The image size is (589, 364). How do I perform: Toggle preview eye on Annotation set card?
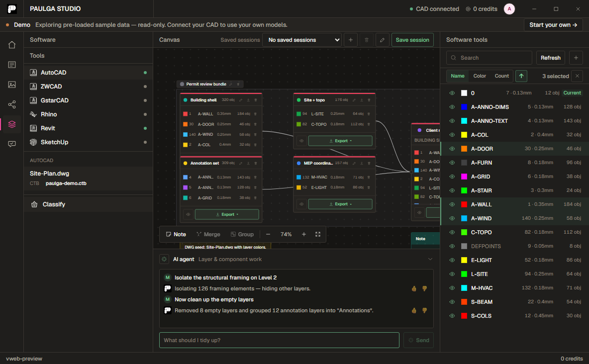point(188,214)
